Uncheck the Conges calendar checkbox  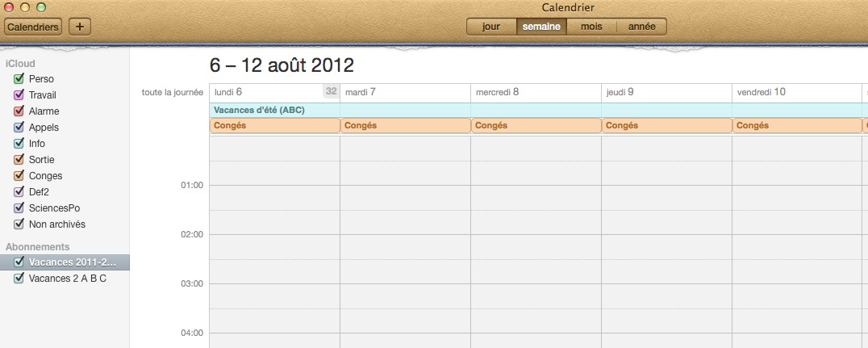point(19,176)
